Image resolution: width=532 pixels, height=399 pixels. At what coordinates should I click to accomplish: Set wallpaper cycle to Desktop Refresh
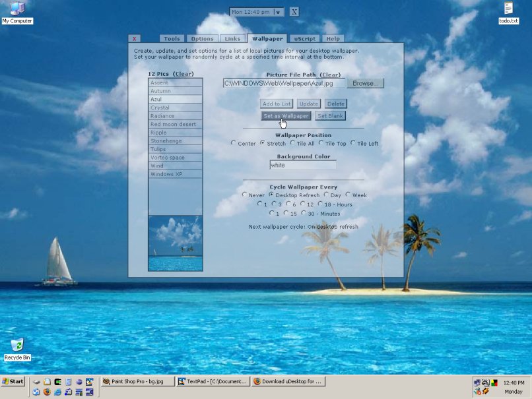click(271, 195)
